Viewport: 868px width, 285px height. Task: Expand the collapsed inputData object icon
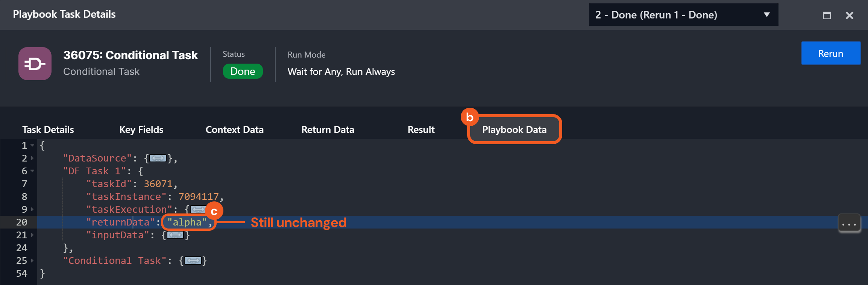(175, 235)
